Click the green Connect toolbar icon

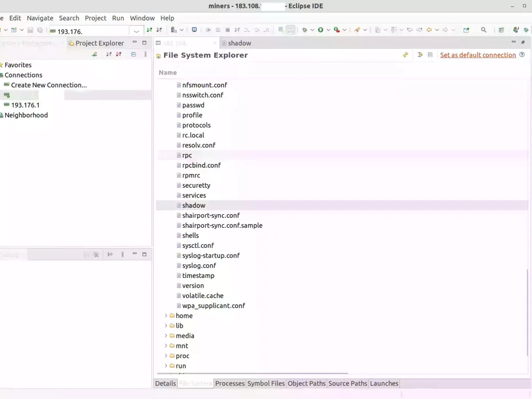(149, 30)
